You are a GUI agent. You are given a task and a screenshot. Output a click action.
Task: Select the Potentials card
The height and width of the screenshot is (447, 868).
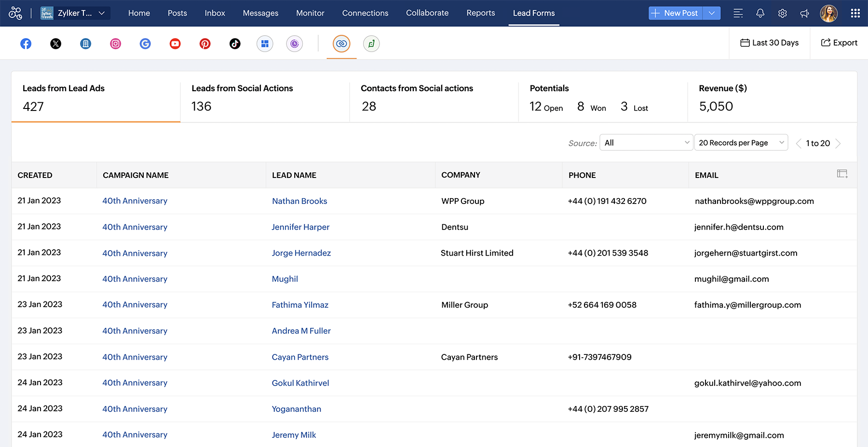tap(603, 97)
